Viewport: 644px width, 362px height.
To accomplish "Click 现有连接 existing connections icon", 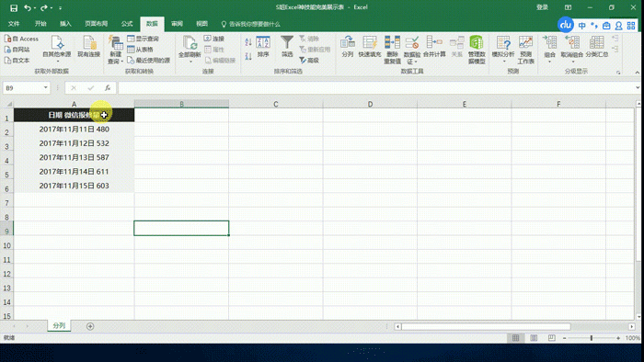I will [88, 46].
